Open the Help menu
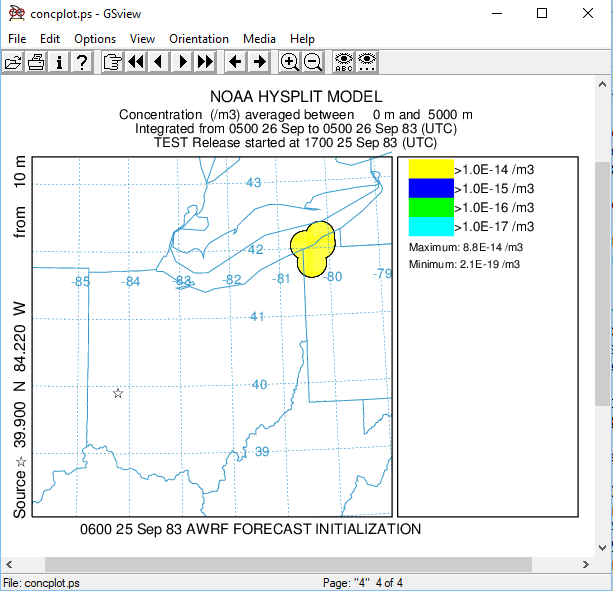613x591 pixels. click(302, 39)
